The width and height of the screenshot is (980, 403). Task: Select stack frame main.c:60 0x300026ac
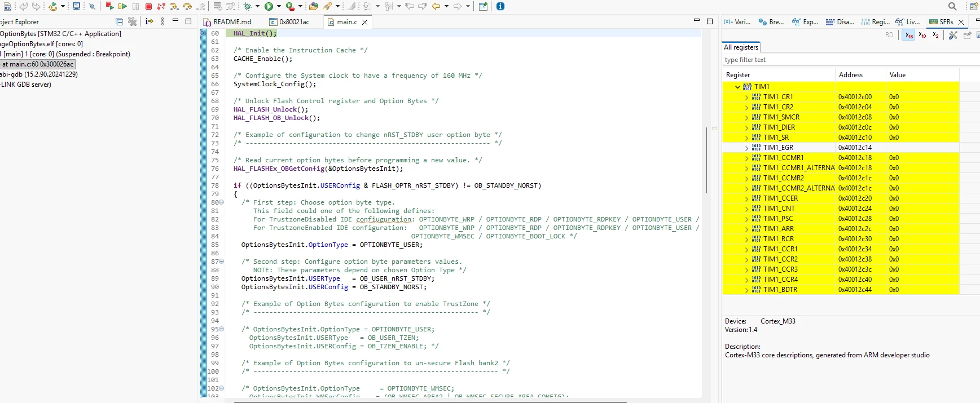(x=37, y=64)
